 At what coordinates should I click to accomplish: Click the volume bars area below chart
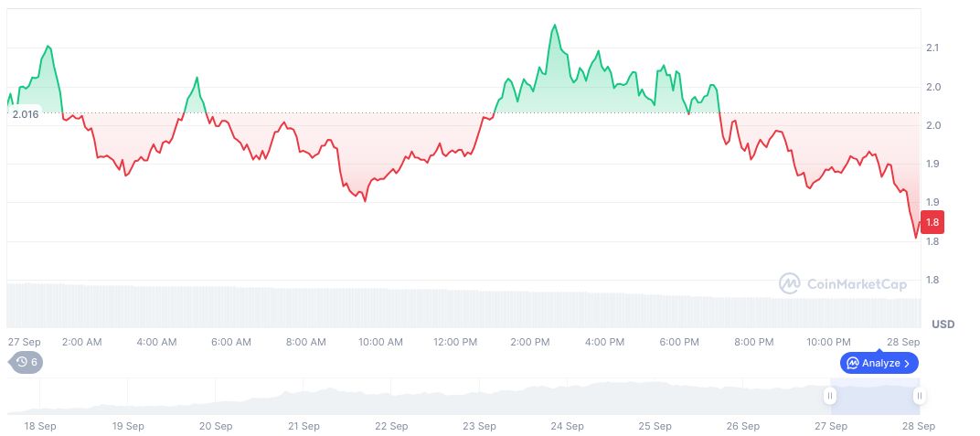[x=457, y=306]
